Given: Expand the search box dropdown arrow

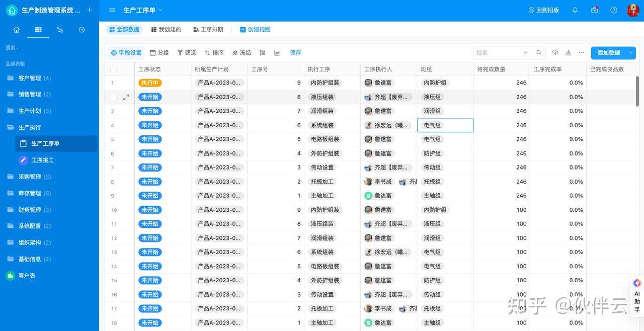Looking at the screenshot, I should click(525, 52).
